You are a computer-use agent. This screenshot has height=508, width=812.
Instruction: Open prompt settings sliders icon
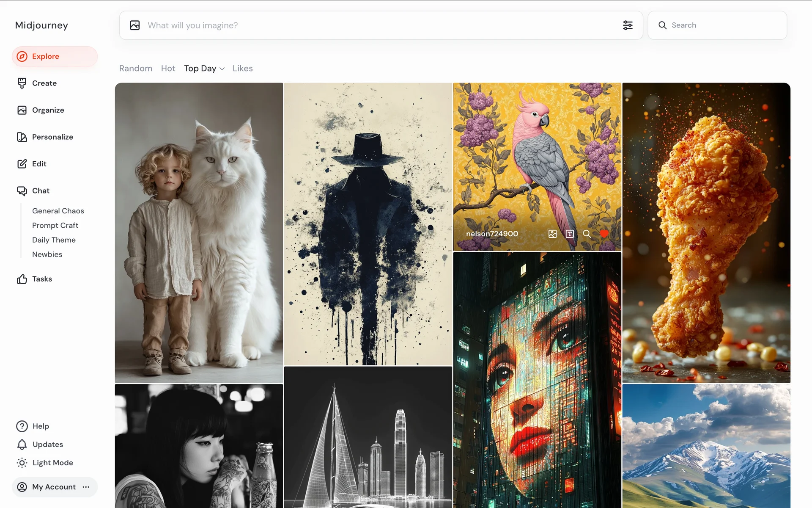click(628, 25)
